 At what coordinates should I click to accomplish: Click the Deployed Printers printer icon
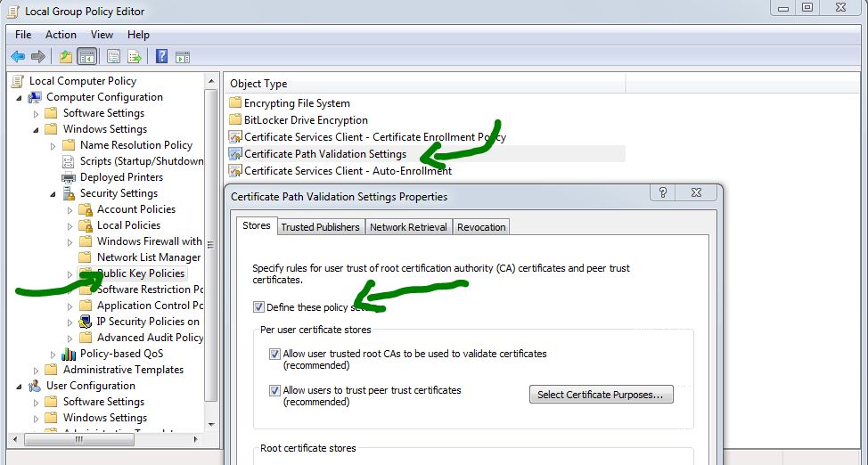tap(68, 177)
